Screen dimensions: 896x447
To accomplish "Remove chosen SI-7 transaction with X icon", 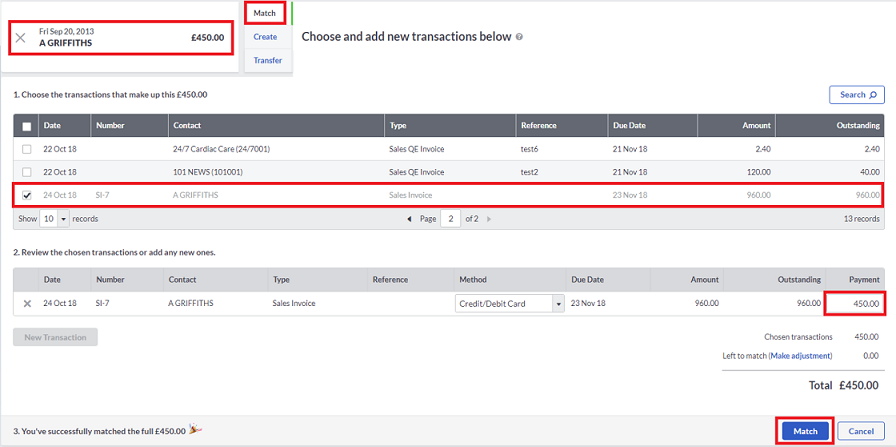I will coord(27,303).
